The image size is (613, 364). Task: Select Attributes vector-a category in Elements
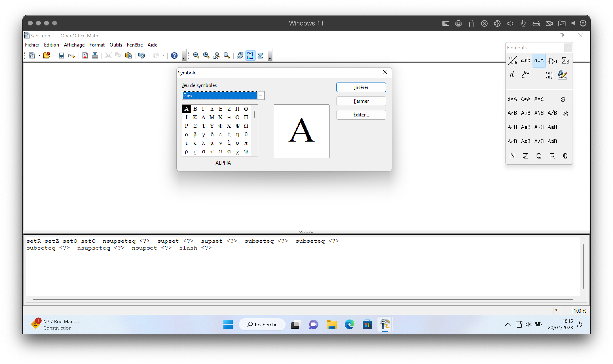click(512, 75)
